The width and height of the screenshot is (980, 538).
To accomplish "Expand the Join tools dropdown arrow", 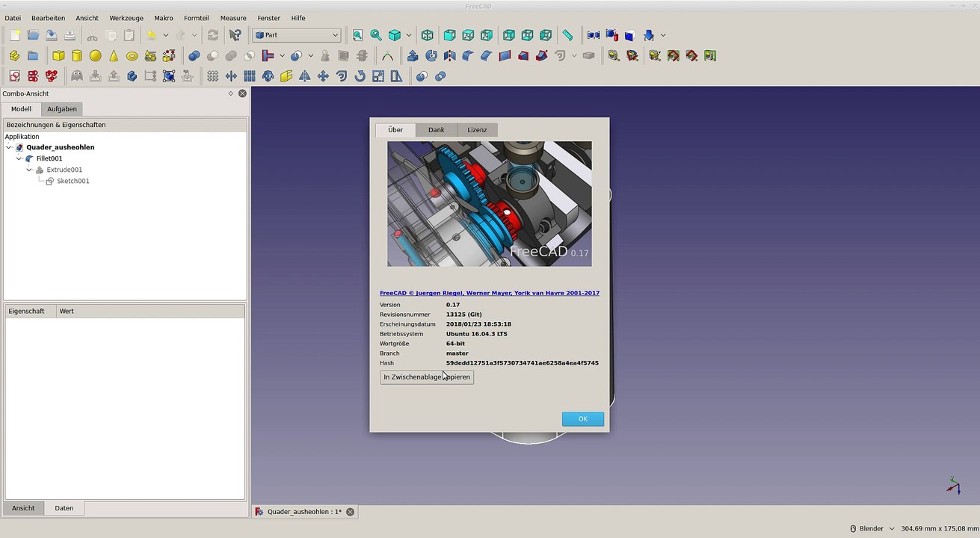I will pyautogui.click(x=282, y=55).
